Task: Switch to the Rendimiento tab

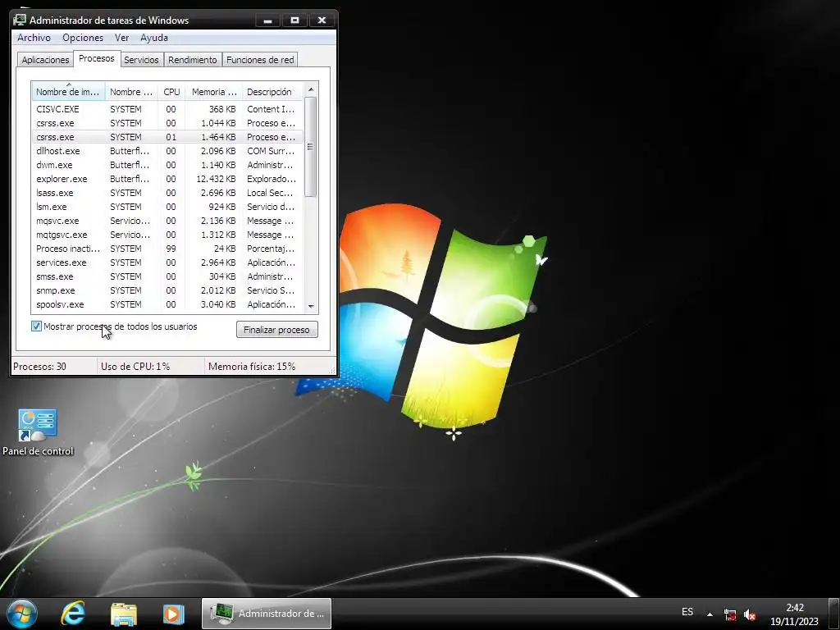Action: coord(192,60)
